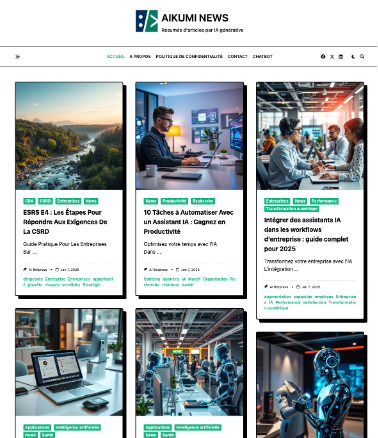Image resolution: width=378 pixels, height=438 pixels.
Task: Go to the Accueil menu item
Action: click(x=116, y=57)
